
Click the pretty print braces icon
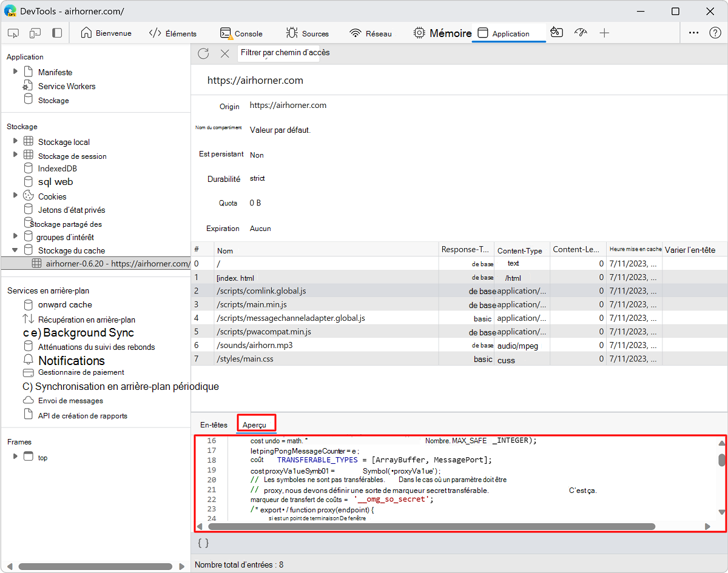pyautogui.click(x=203, y=543)
